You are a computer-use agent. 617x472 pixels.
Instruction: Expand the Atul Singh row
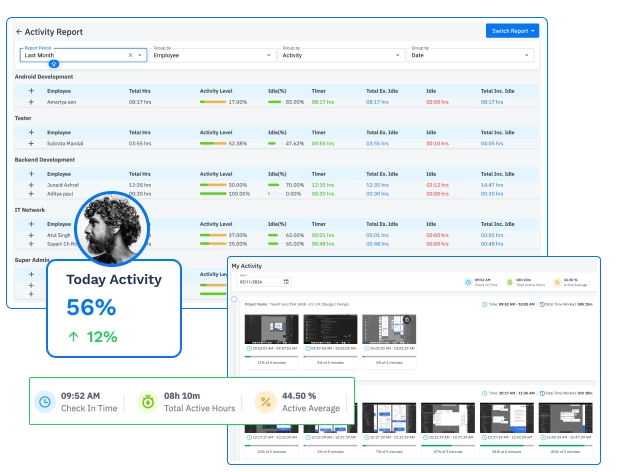pyautogui.click(x=31, y=235)
